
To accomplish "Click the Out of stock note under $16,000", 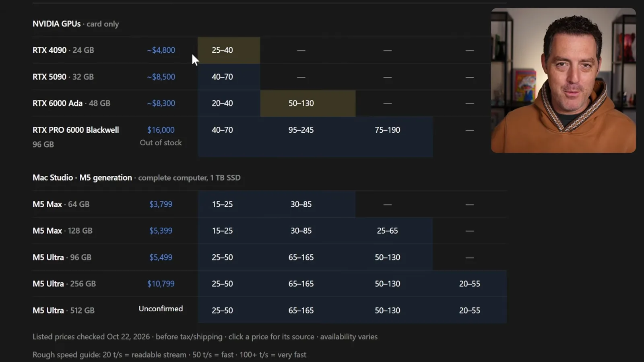I will [161, 143].
